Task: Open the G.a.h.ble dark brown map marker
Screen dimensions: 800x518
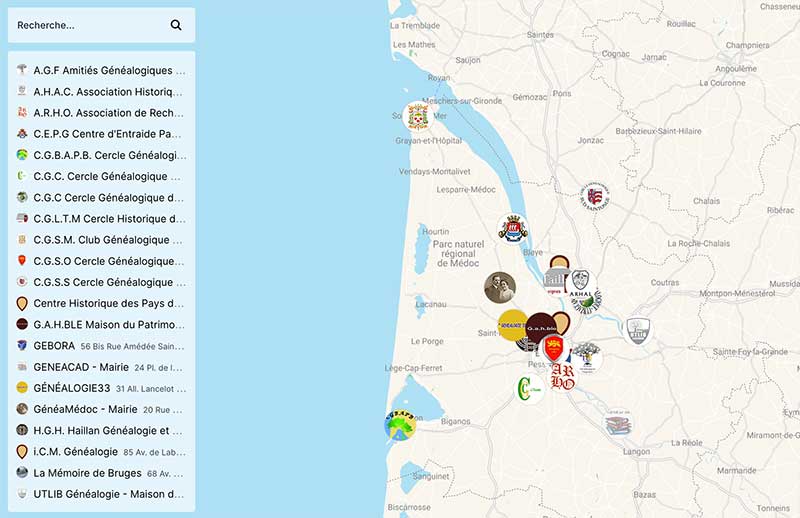Action: (541, 328)
